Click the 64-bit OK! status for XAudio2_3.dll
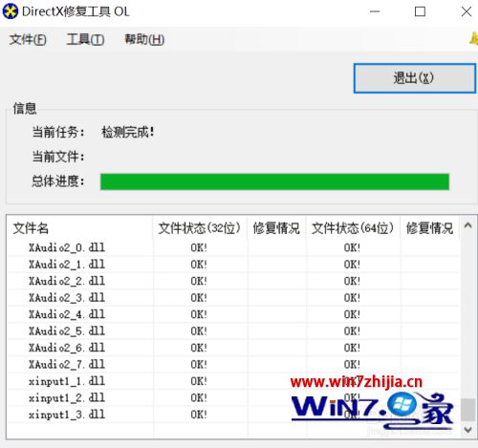 tap(352, 298)
